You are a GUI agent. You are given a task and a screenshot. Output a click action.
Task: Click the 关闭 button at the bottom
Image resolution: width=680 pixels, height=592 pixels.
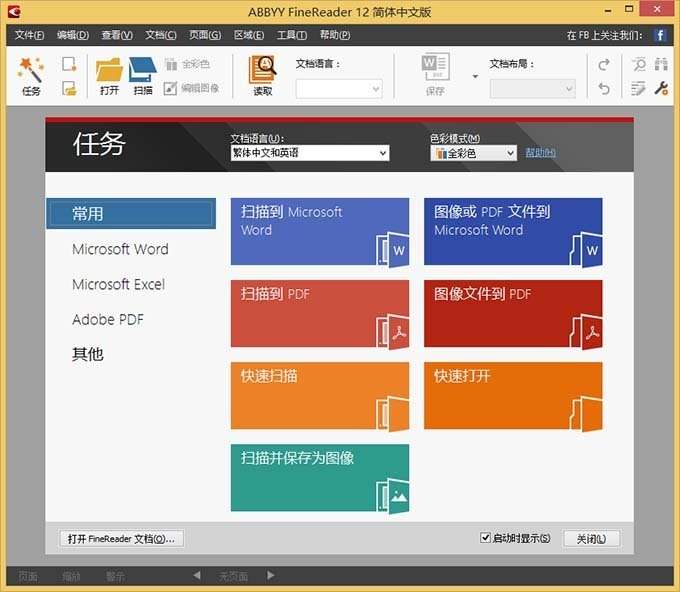tap(591, 539)
